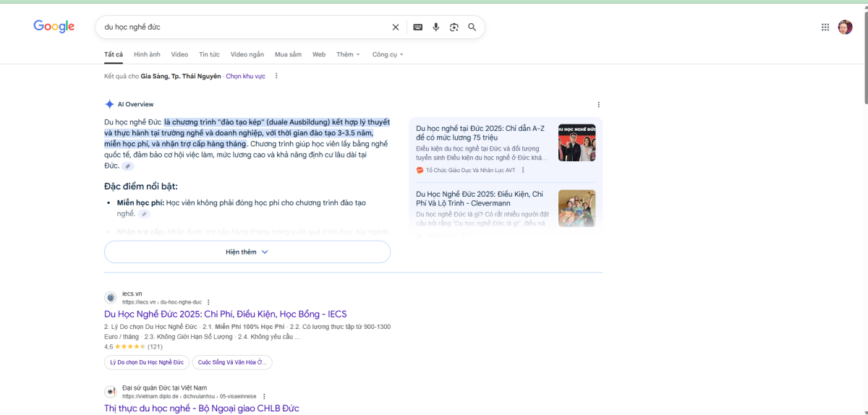Screen dimensions: 868x415
Task: Click 'Tổ Chức Giáo Dục Và Nhân Lực AVT'
Action: [x=471, y=171]
